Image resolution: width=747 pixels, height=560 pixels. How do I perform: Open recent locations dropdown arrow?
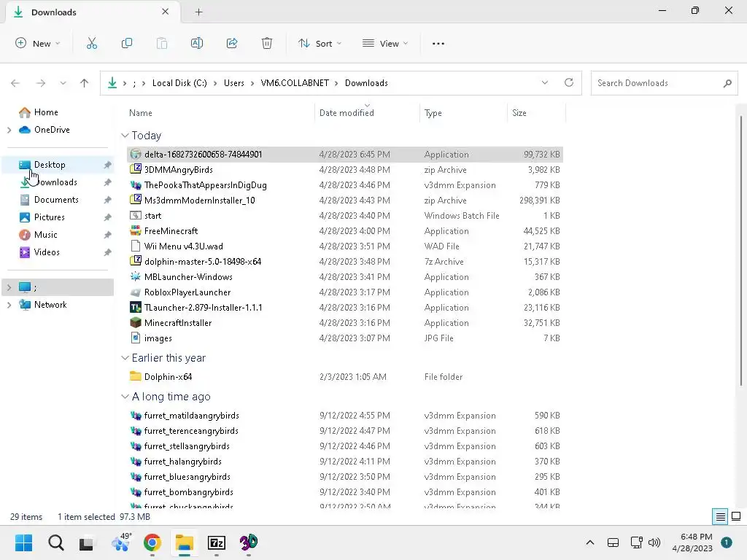(63, 83)
